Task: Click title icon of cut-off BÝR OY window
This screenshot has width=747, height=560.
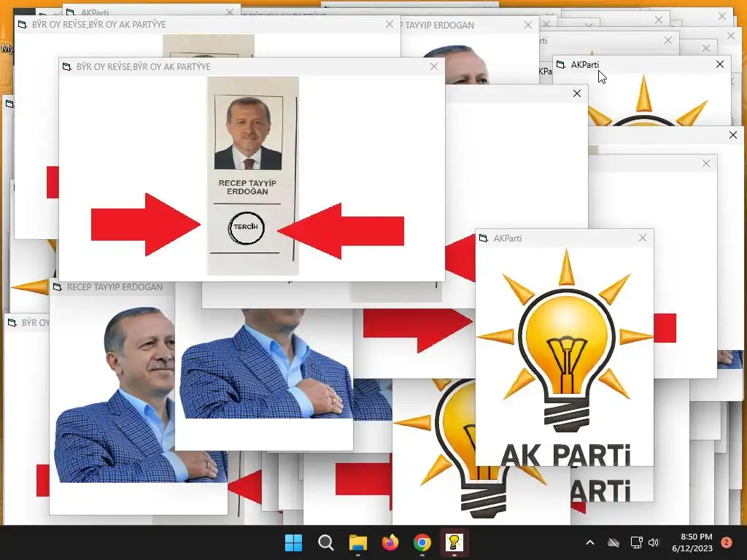Action: (x=12, y=323)
